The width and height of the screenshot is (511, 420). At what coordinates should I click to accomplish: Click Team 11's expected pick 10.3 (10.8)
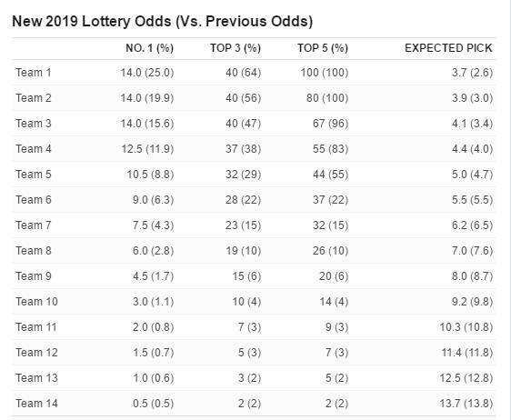466,326
